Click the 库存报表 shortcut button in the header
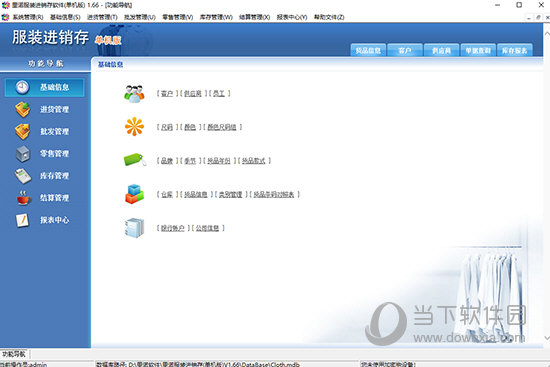 (515, 50)
